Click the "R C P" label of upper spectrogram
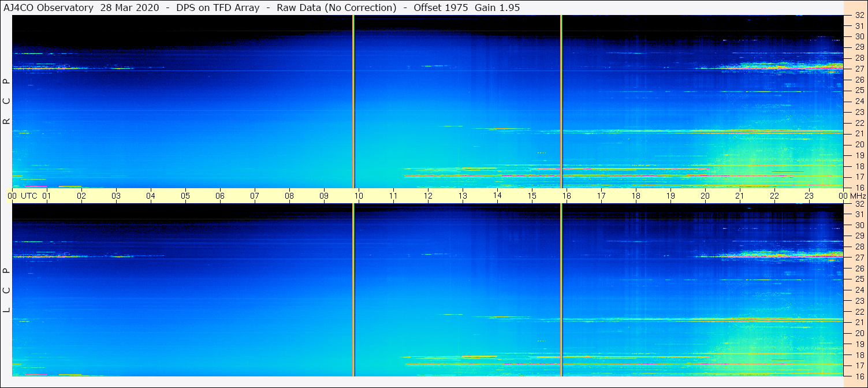Image resolution: width=868 pixels, height=388 pixels. point(7,102)
